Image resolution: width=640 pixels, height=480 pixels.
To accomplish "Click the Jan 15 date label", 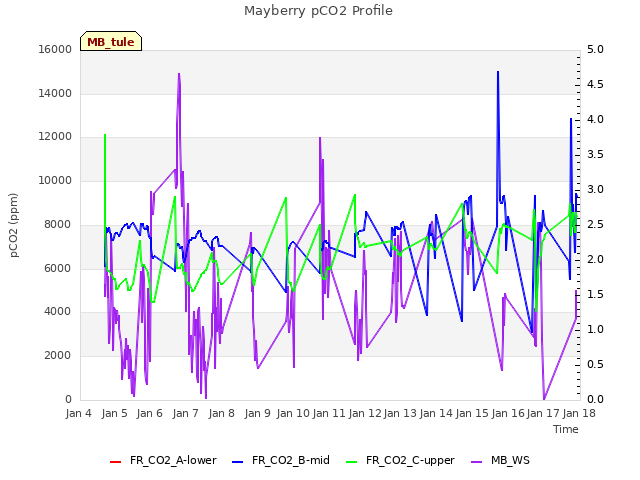I will [472, 413].
